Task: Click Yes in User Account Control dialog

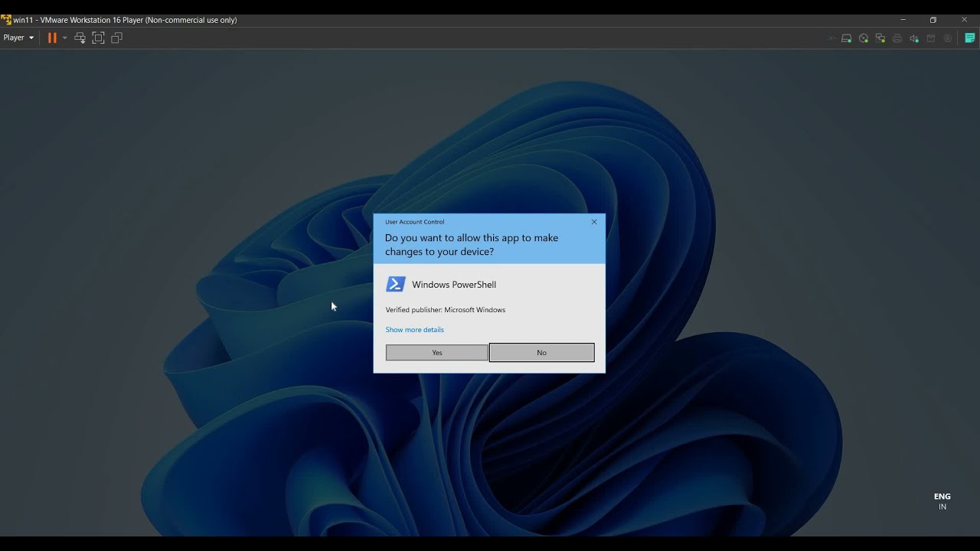Action: click(x=437, y=352)
